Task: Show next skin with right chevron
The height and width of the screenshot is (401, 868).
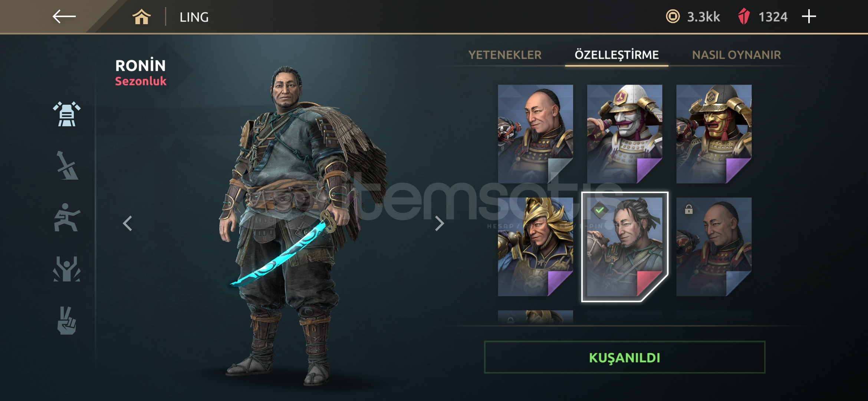Action: [x=439, y=223]
